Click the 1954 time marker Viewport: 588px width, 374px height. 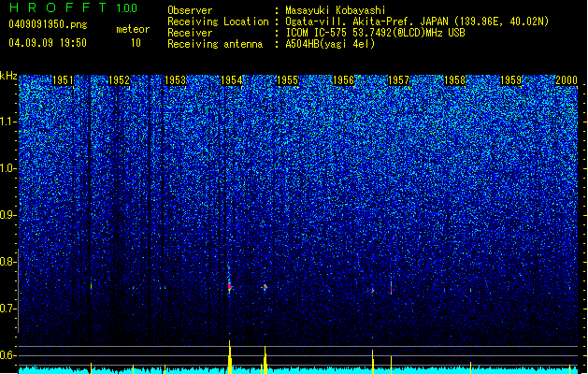pos(232,80)
